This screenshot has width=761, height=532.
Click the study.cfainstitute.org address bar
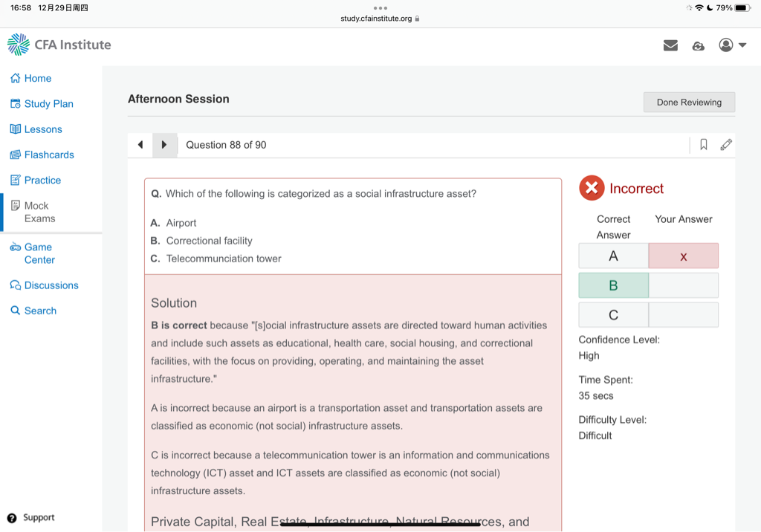(x=380, y=19)
